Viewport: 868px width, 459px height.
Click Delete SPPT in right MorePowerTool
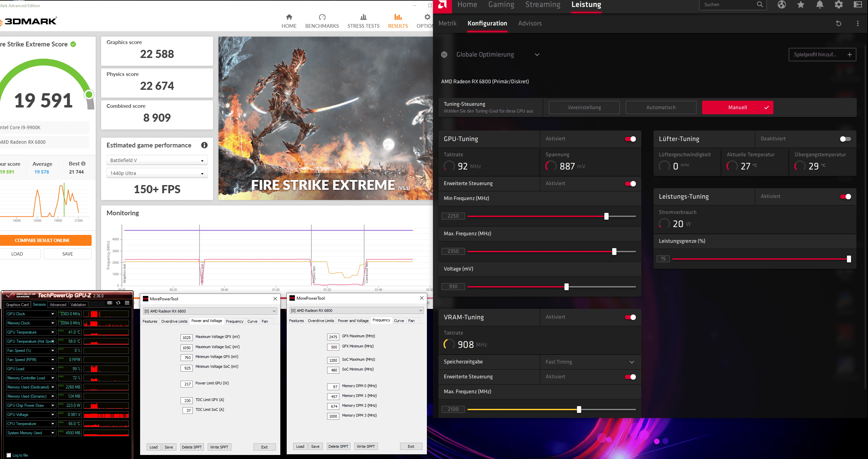point(338,446)
